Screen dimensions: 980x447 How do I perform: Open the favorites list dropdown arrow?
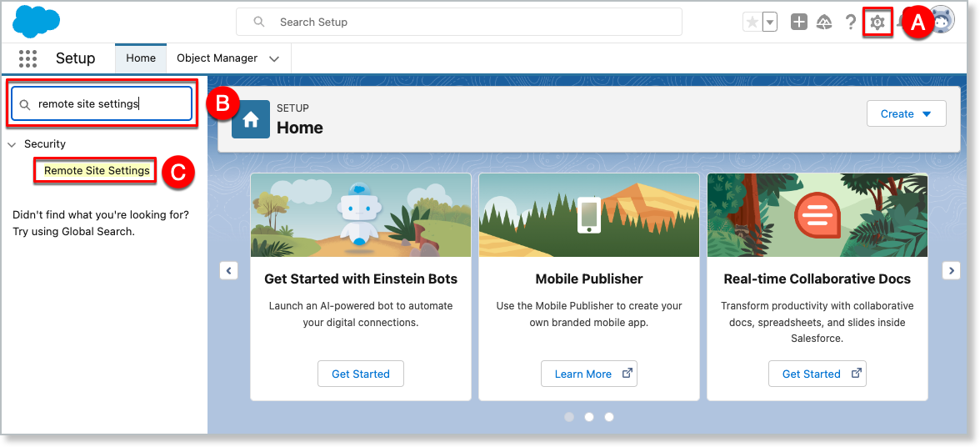pos(770,22)
